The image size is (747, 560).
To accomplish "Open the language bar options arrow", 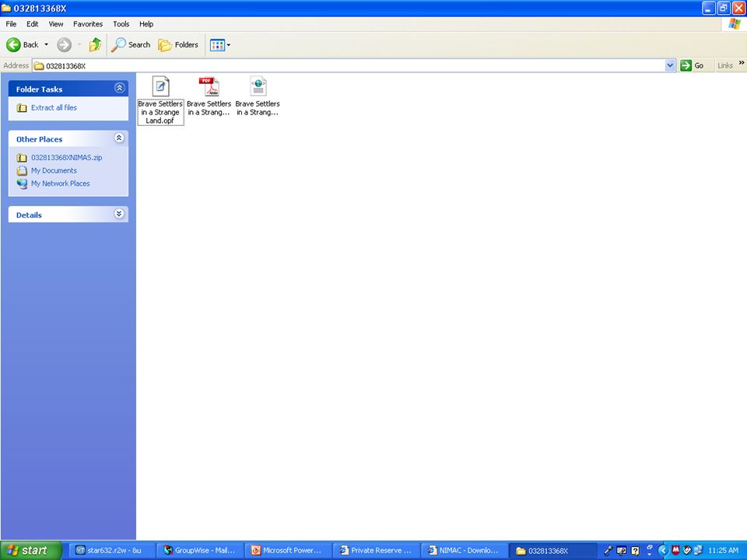I will (x=649, y=555).
